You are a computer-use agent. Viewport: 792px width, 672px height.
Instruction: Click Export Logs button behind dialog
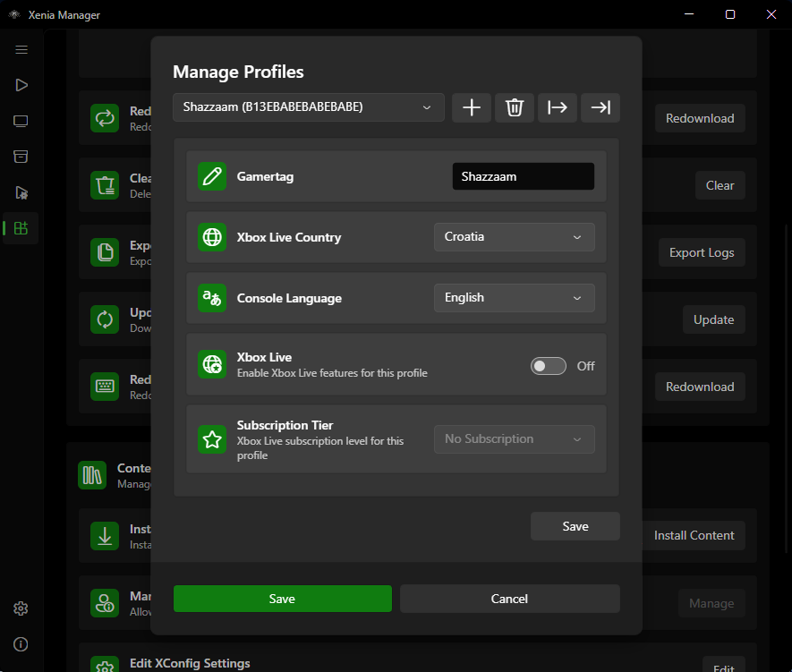pyautogui.click(x=702, y=252)
